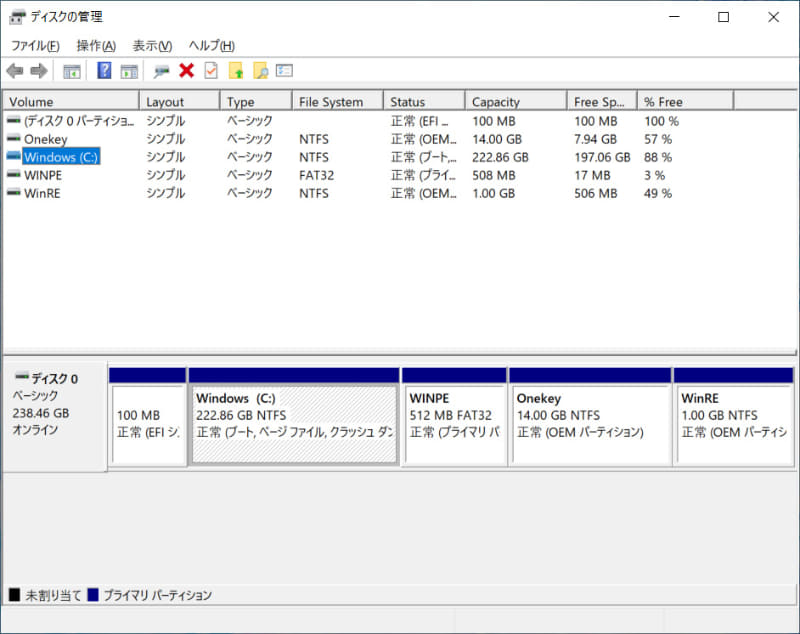The width and height of the screenshot is (800, 634).
Task: Sort by the Type column header
Action: click(x=256, y=102)
